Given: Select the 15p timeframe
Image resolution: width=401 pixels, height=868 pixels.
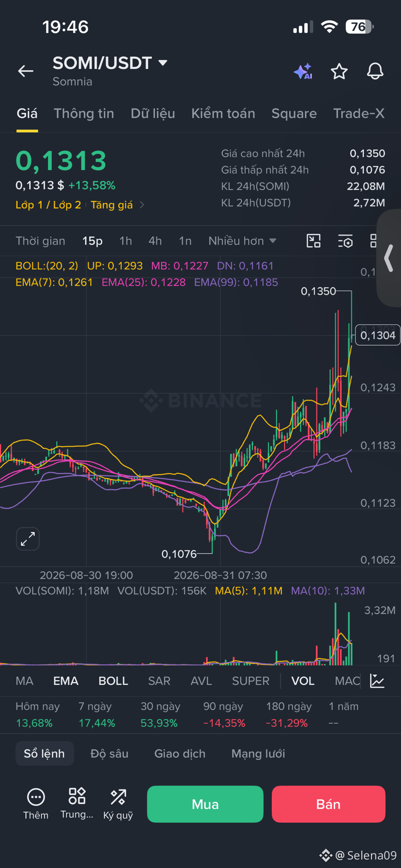Looking at the screenshot, I should [93, 241].
